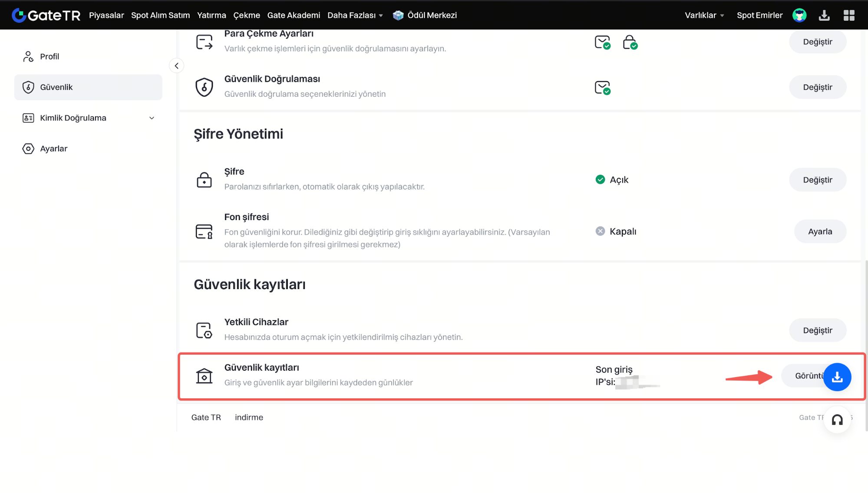868x493 pixels.
Task: Open Ayarlar in the sidebar
Action: (x=53, y=148)
